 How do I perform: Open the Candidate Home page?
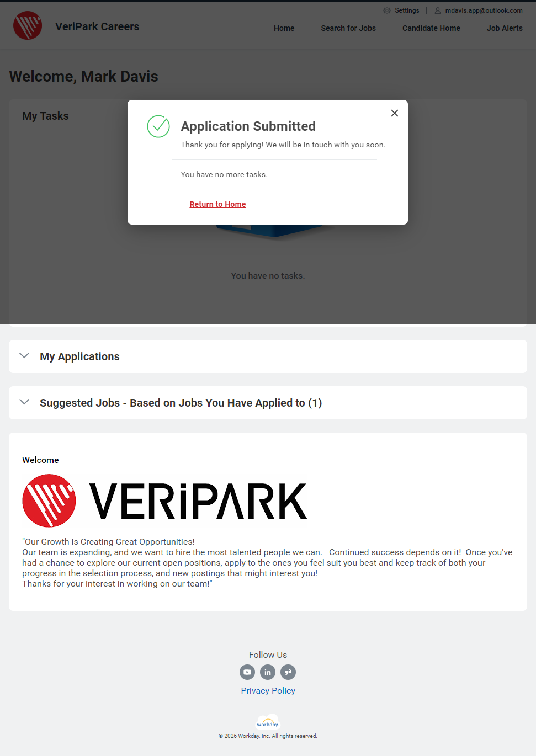coord(431,28)
